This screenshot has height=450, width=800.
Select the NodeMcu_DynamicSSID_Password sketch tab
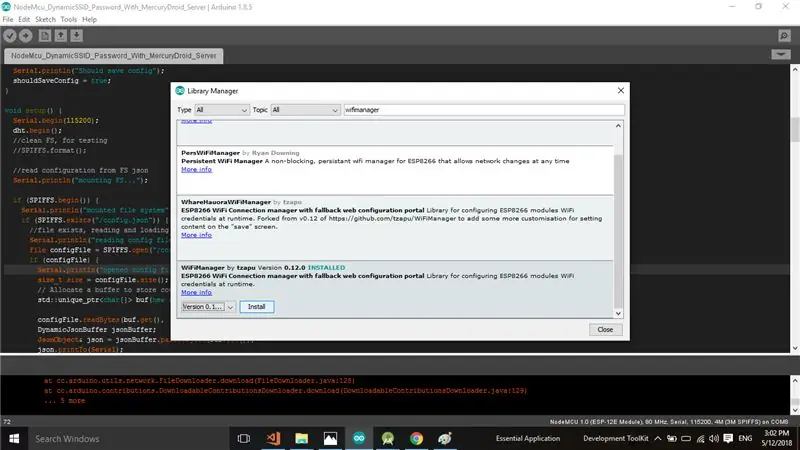click(113, 56)
